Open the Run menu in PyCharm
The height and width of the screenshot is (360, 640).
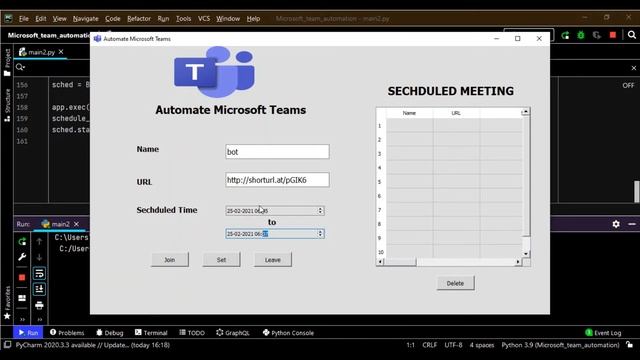(163, 19)
